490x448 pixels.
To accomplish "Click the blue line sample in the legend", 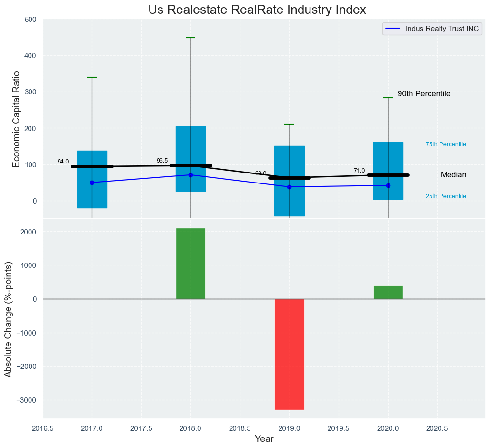I will click(393, 29).
